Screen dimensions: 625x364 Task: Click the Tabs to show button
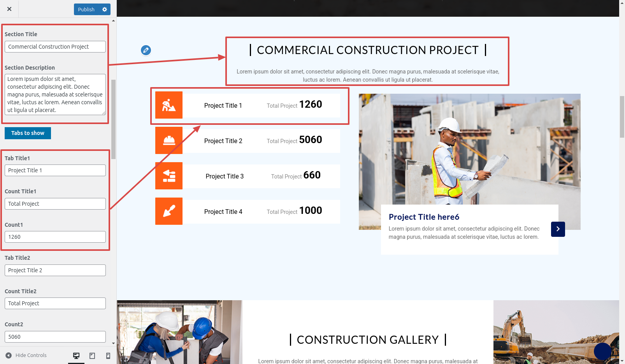(x=28, y=133)
